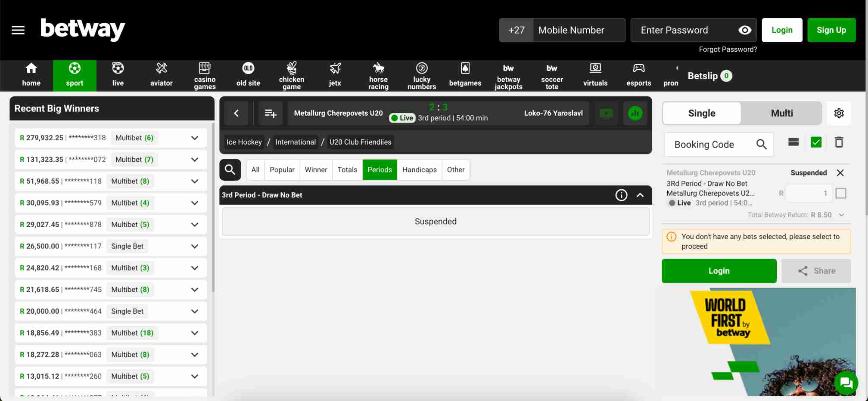Expand Total Betway Return details
Viewport: 868px width, 401px height.
[841, 215]
